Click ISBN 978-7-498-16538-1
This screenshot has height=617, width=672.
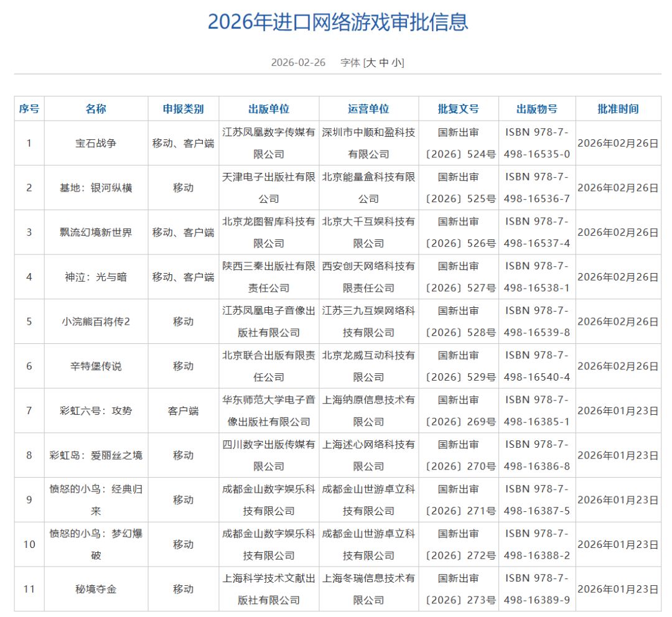pos(537,277)
